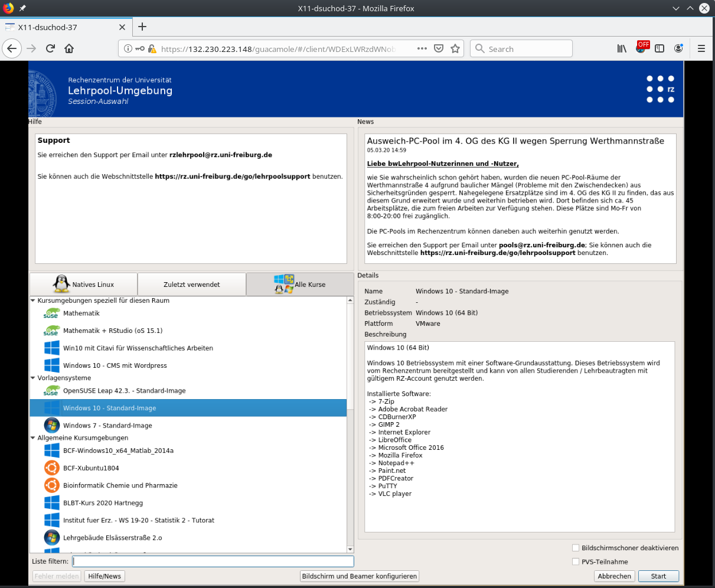Focus the Liste filtern input field
715x588 pixels.
point(213,561)
